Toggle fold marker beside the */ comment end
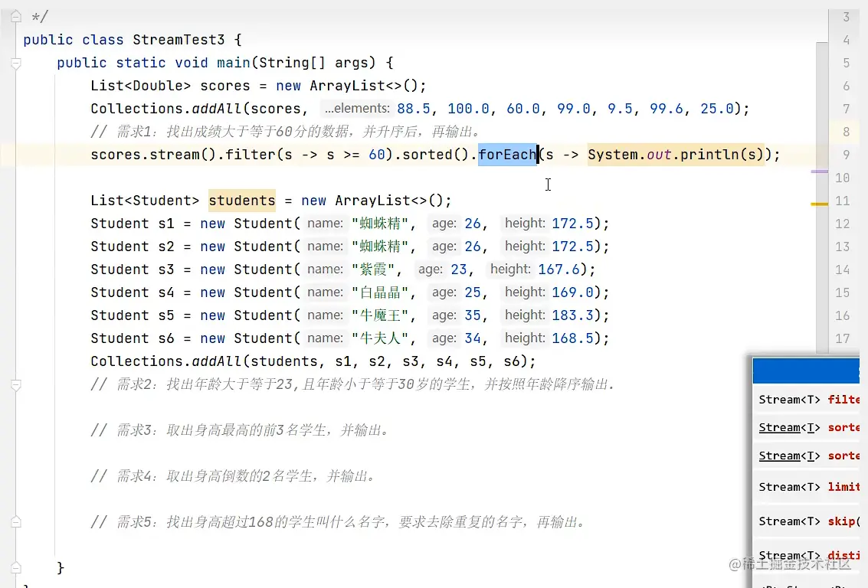868x588 pixels. [16, 17]
